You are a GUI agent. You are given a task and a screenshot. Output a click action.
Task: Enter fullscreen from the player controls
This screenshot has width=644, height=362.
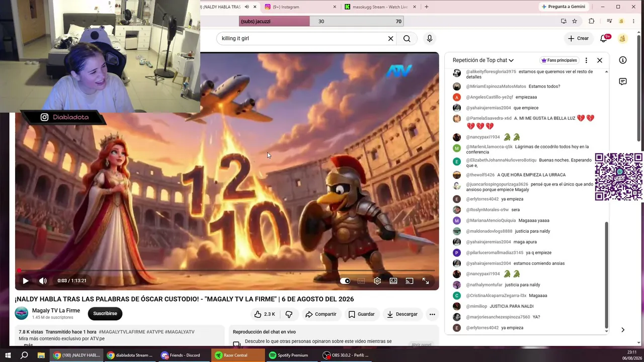tap(426, 281)
